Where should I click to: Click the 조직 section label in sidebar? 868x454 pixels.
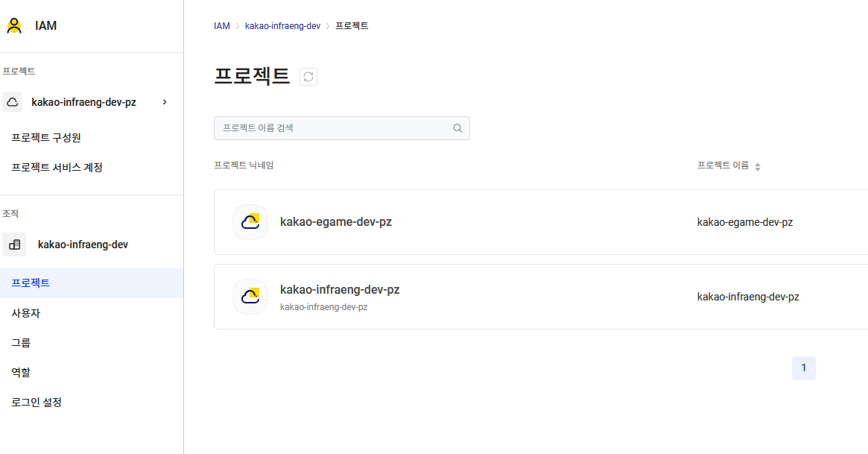tap(10, 214)
